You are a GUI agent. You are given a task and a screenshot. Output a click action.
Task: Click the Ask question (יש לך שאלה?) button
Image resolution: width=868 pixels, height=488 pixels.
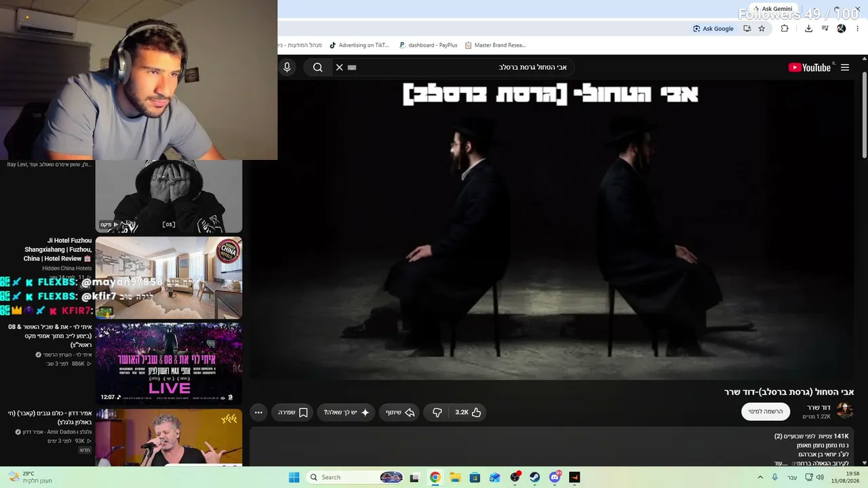click(x=347, y=412)
